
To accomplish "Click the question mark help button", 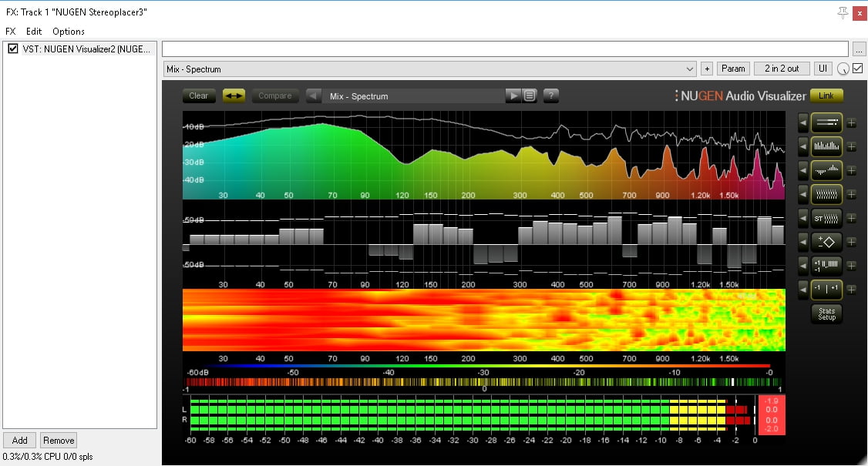I will (550, 96).
